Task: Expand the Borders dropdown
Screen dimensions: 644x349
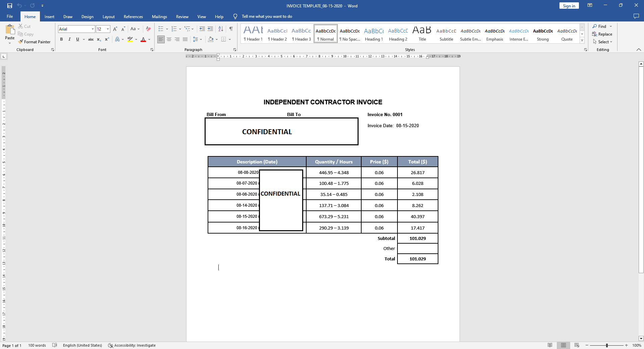Action: pos(230,40)
